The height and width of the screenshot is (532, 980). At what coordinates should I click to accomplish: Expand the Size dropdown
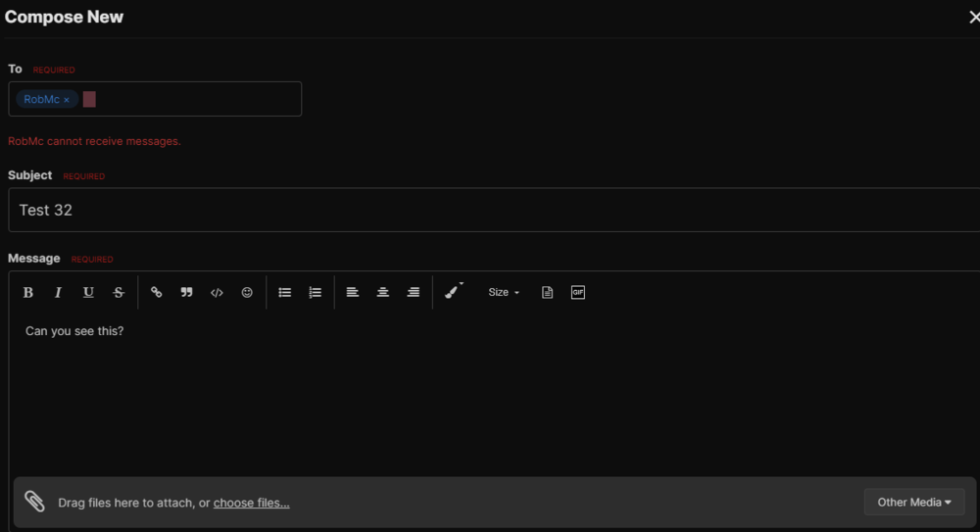pyautogui.click(x=504, y=292)
